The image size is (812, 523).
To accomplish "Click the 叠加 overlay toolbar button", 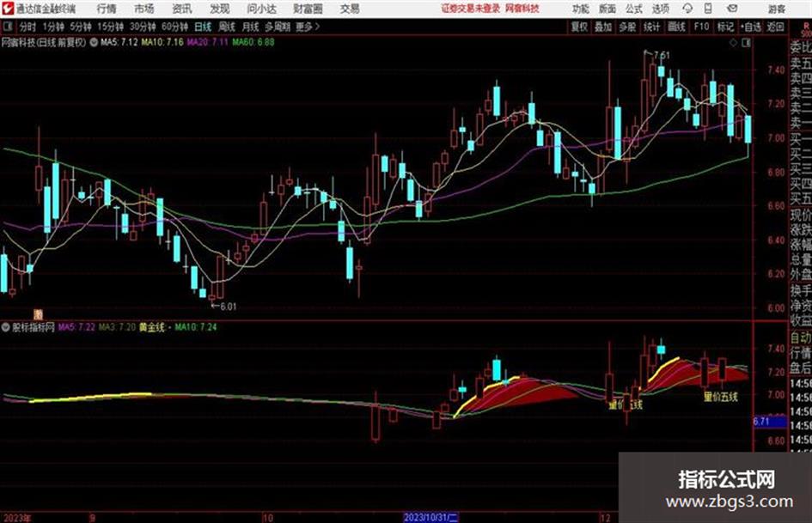I will 603,27.
